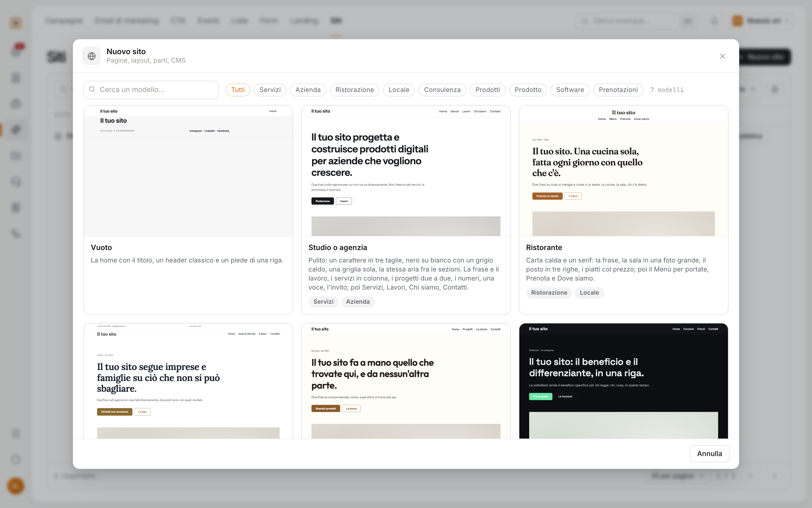Image resolution: width=812 pixels, height=508 pixels.
Task: Click the '7 modelli' count label
Action: pos(667,90)
